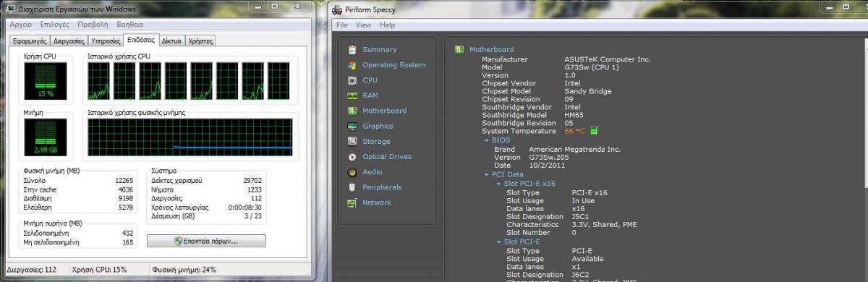This screenshot has height=282, width=868.
Task: Click the Εποπτεία πόρων button
Action: tap(206, 241)
